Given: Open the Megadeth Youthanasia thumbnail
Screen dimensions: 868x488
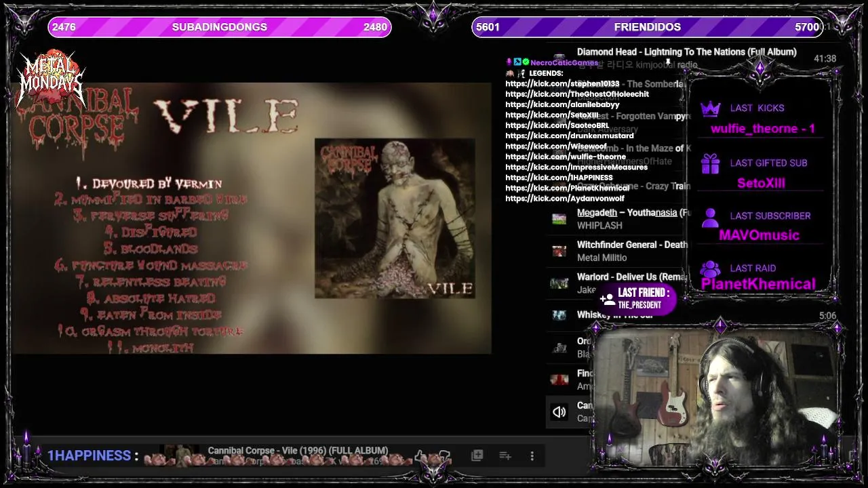Looking at the screenshot, I should 559,219.
